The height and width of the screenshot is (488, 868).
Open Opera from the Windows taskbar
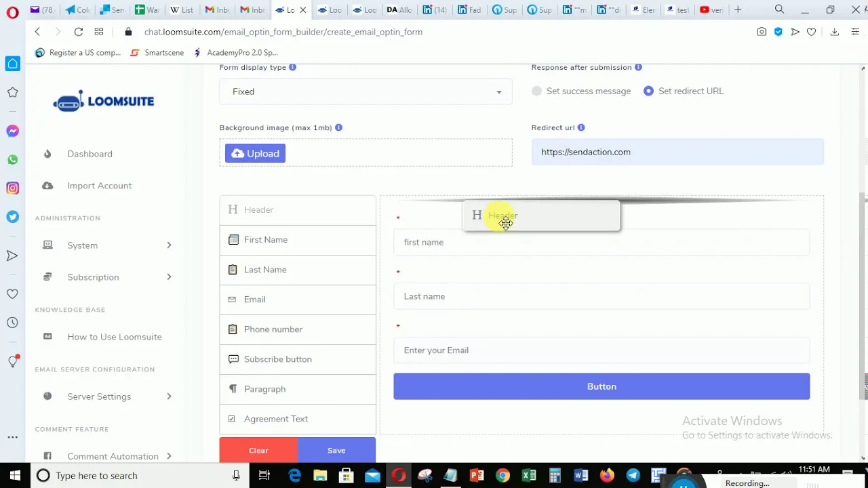[x=399, y=476]
